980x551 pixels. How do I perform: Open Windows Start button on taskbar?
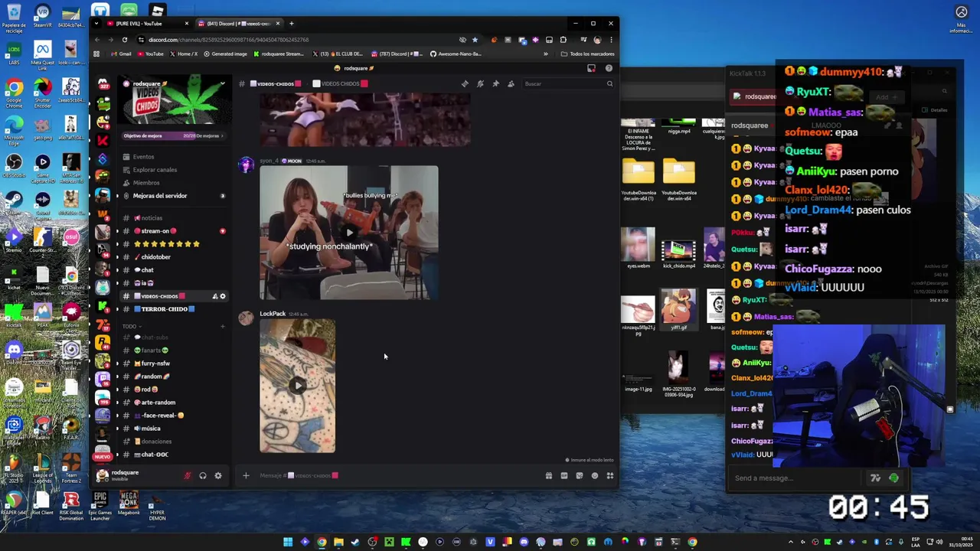coord(288,542)
